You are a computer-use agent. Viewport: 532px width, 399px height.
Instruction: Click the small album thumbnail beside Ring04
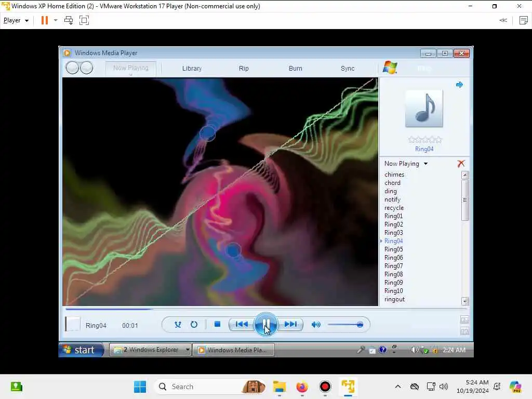pos(73,324)
